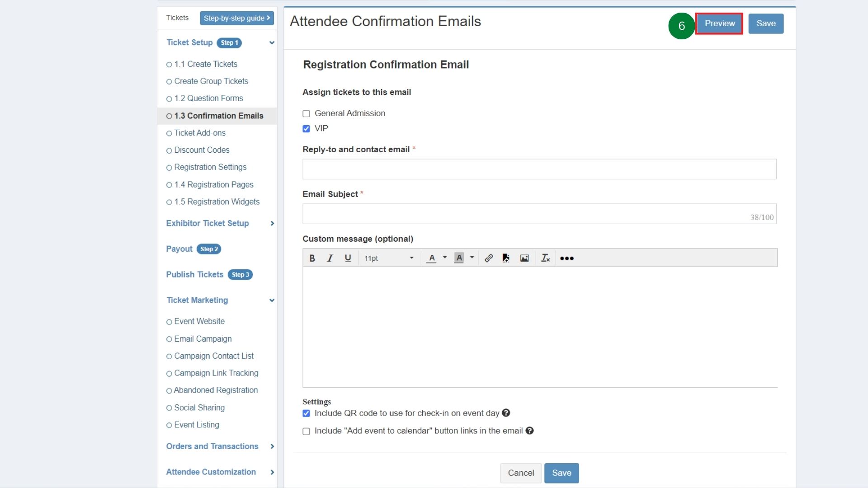Screen dimensions: 868x488
Task: Open the text color picker dropdown
Action: tap(444, 258)
